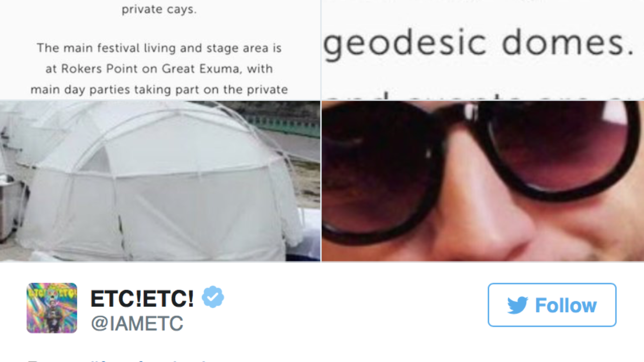
Task: Click the "private cays." text line
Action: coord(159,10)
